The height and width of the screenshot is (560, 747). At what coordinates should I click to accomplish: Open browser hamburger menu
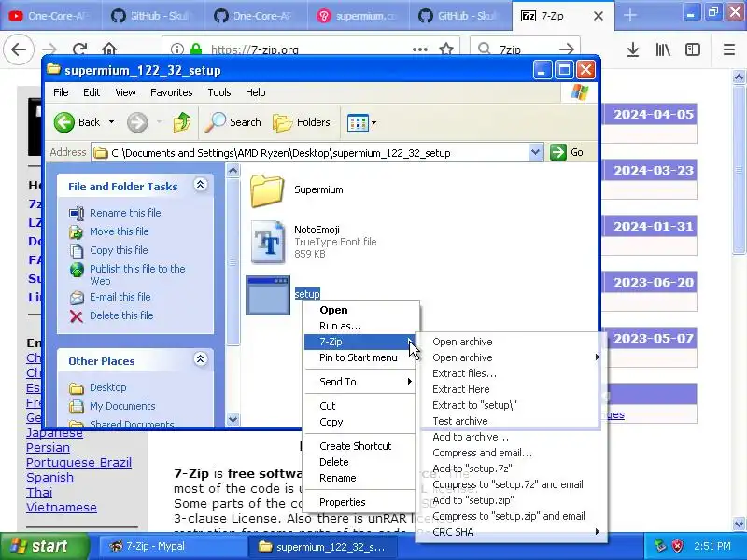point(729,49)
